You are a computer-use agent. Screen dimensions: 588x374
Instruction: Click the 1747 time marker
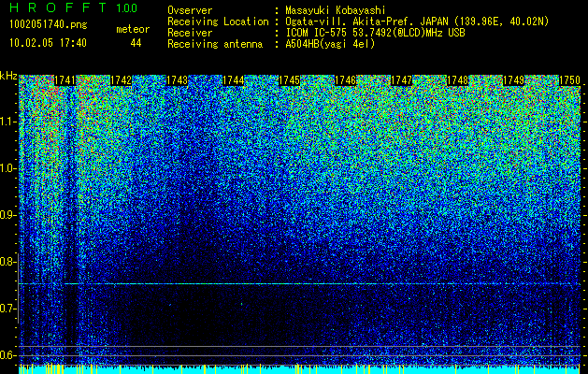pos(402,80)
